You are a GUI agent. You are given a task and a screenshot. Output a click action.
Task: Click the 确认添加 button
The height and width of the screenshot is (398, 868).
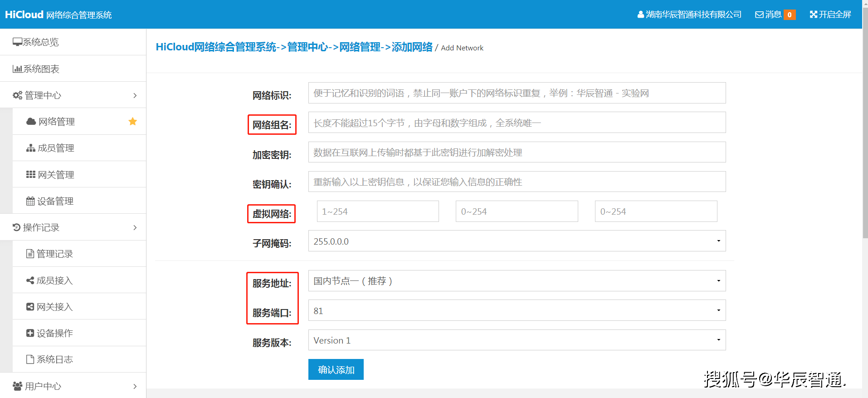pos(336,369)
